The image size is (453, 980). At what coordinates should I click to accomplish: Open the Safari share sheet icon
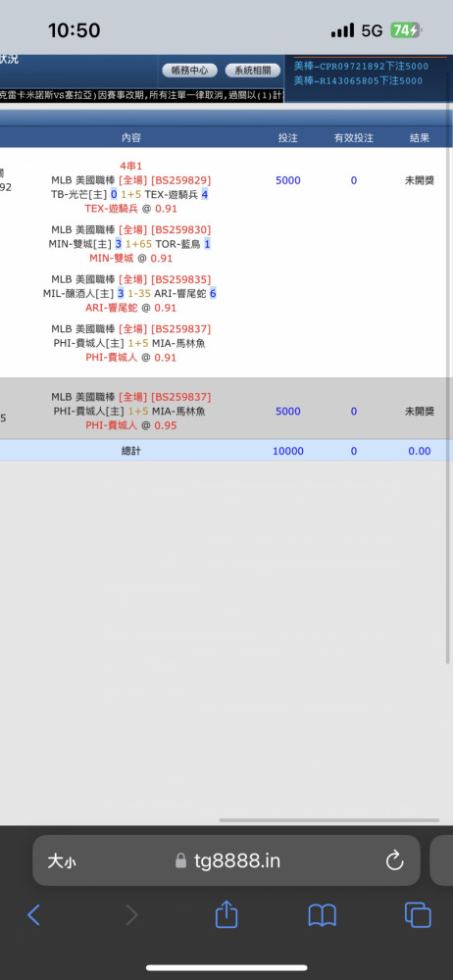point(226,913)
